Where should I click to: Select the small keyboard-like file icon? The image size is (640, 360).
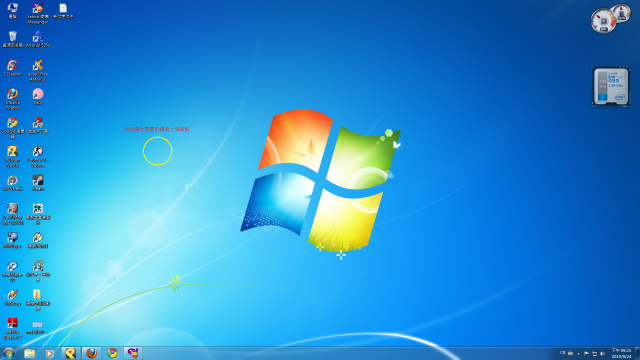[x=38, y=327]
